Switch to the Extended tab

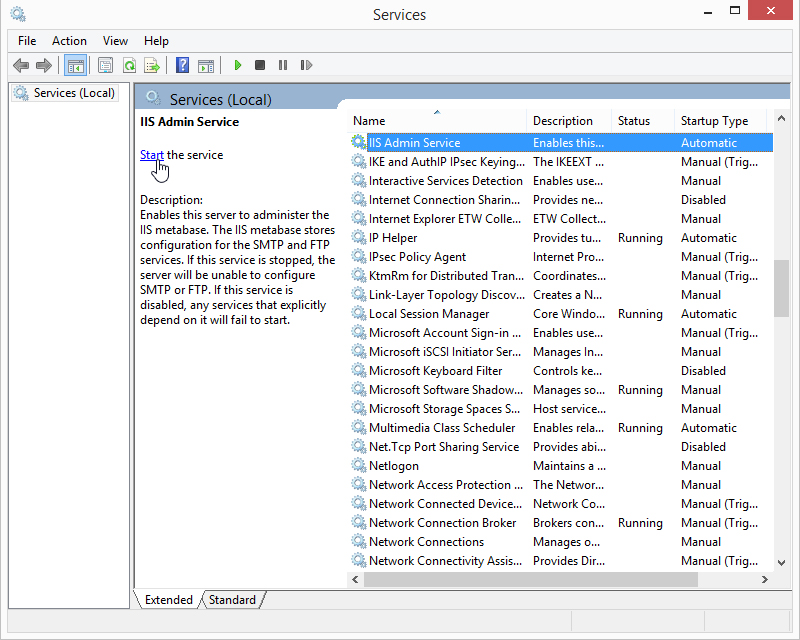click(168, 600)
